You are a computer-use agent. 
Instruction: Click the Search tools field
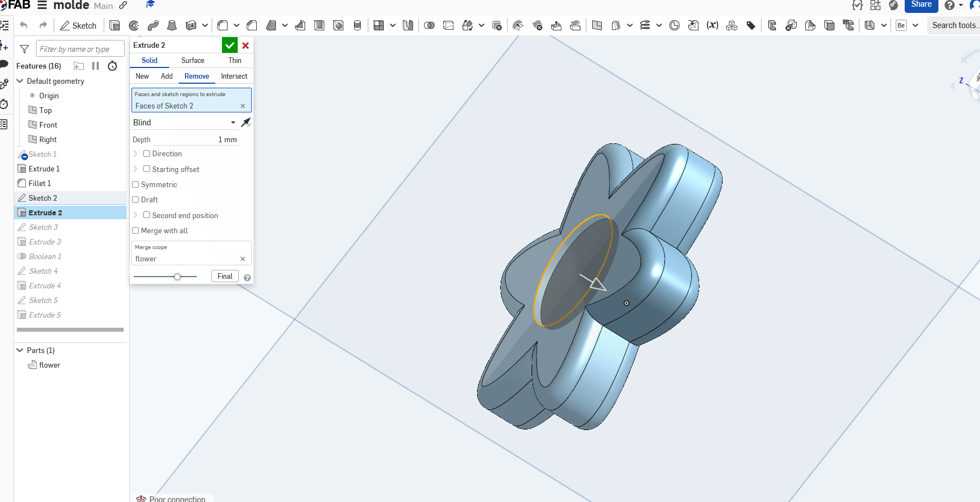click(x=954, y=25)
